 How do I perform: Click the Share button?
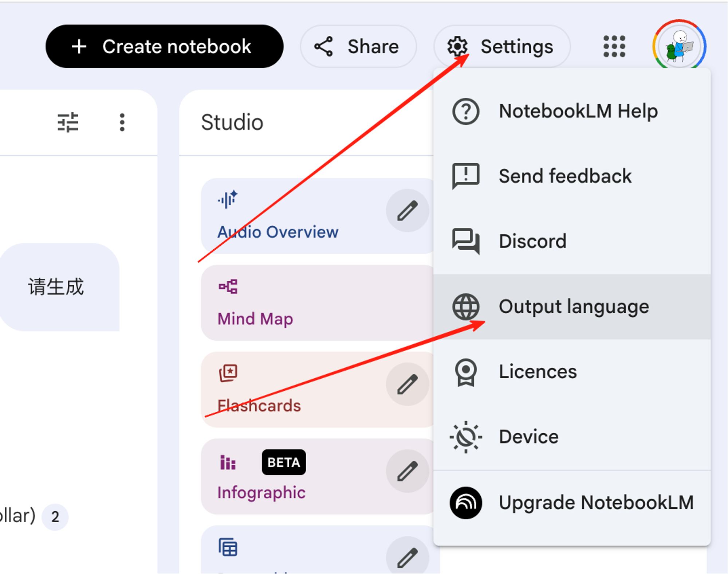pos(358,46)
